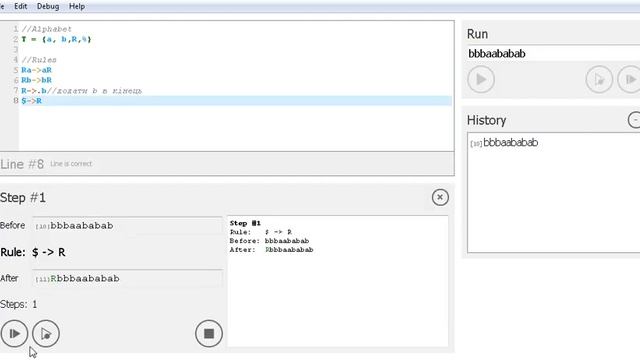Viewport: 640px width, 360px height.
Task: Click the //Alphabet comment line
Action: pos(47,29)
